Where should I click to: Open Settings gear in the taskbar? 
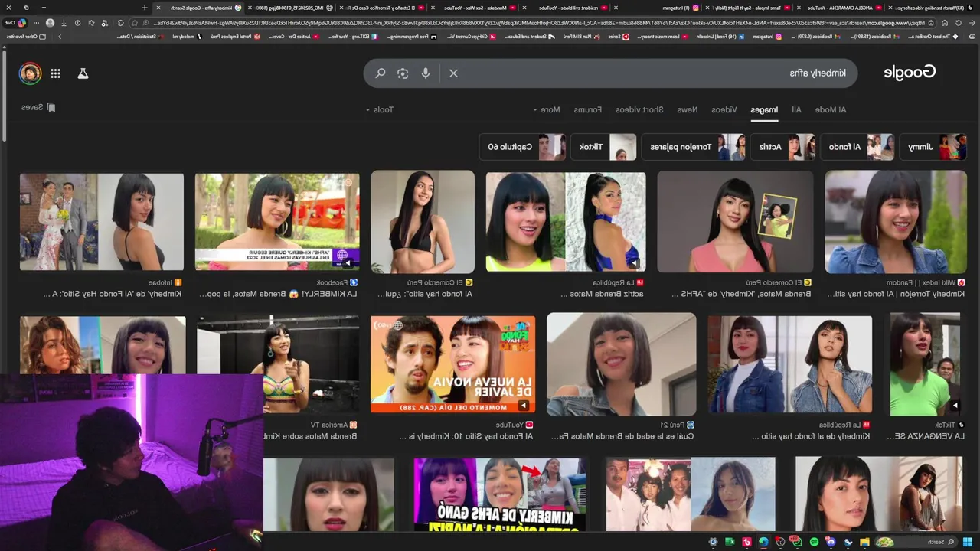[713, 542]
